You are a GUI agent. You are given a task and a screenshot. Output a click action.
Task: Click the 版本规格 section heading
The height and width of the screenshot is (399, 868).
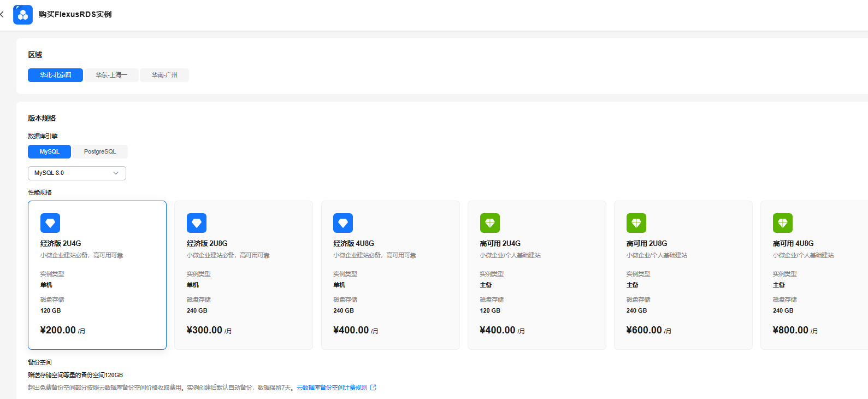pyautogui.click(x=42, y=118)
